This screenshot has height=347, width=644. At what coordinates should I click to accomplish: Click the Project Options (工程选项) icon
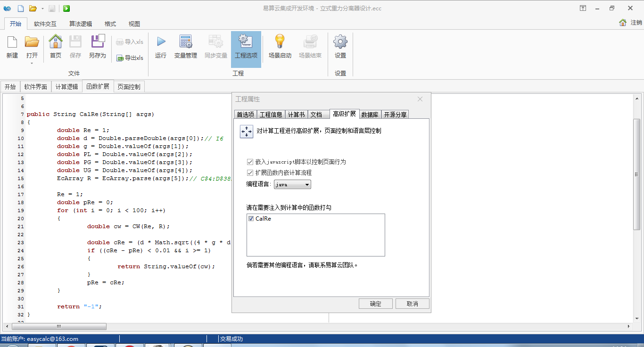click(246, 42)
